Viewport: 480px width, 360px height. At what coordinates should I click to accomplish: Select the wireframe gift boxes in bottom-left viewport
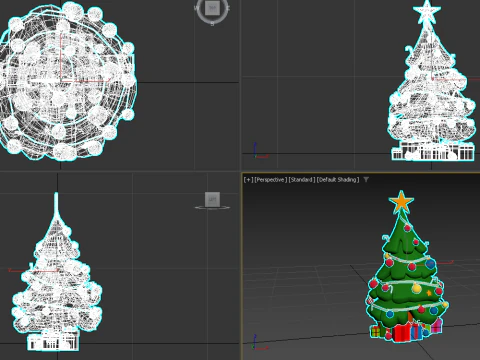pyautogui.click(x=53, y=342)
